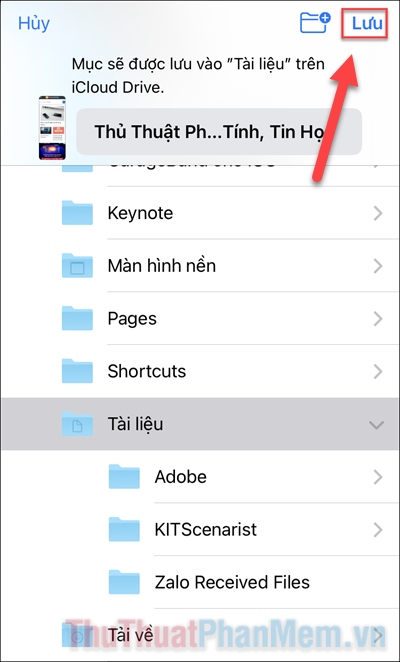Click the Zalo Received Files folder icon
Image resolution: width=400 pixels, height=662 pixels.
(x=124, y=582)
